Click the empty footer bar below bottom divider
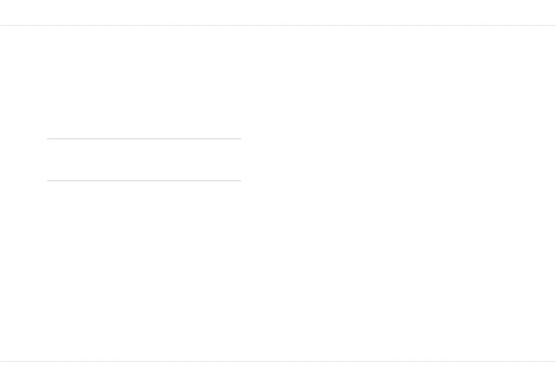Screen dimensions: 556x392 278,377
